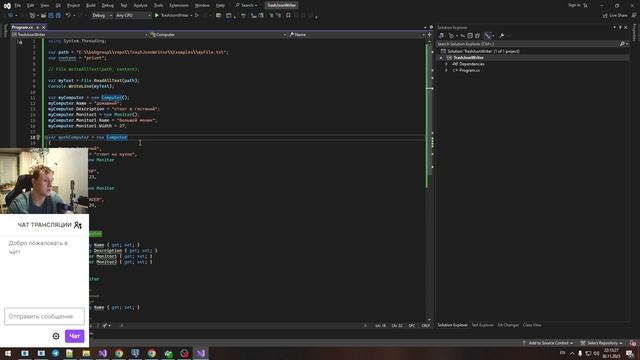Click the Save toolbar icon
640x360 pixels.
click(x=51, y=15)
